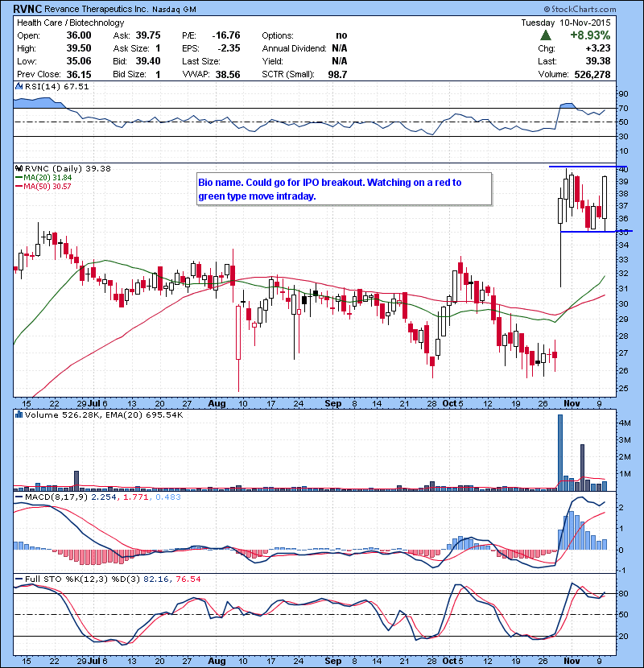The width and height of the screenshot is (644, 668).
Task: Click the tallest blue volume spike bar
Action: point(560,452)
